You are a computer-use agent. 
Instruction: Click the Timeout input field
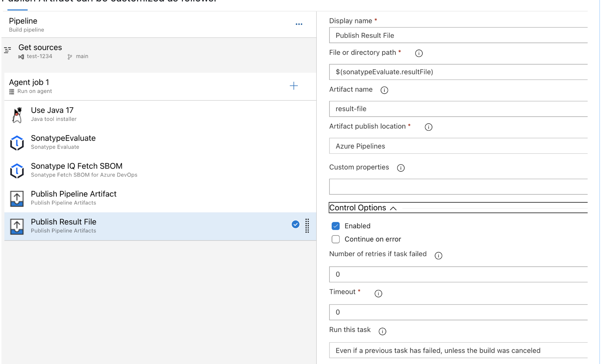pyautogui.click(x=458, y=312)
